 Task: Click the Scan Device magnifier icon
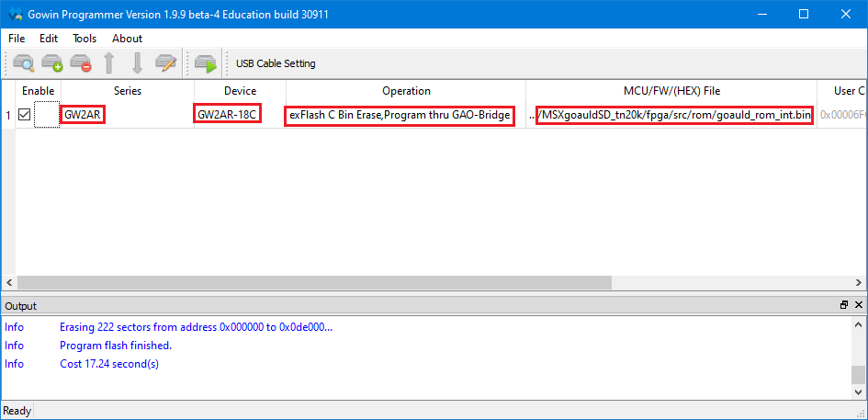23,63
